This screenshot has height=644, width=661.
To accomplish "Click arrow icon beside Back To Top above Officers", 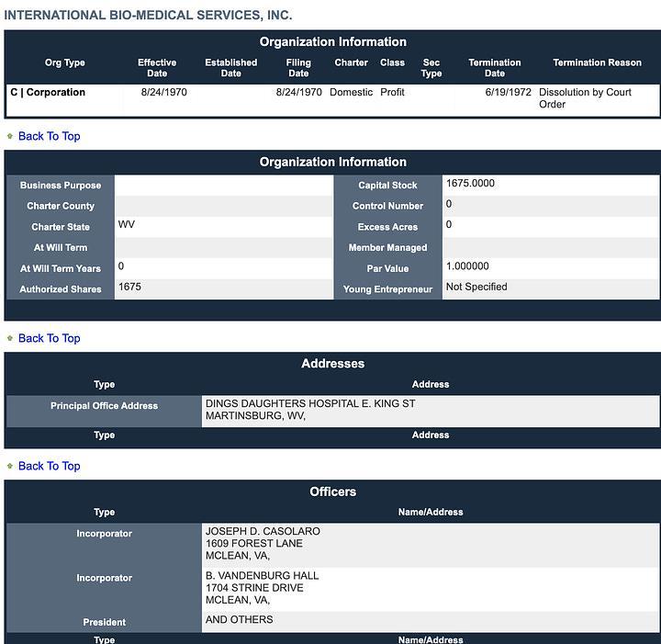I will (x=10, y=466).
